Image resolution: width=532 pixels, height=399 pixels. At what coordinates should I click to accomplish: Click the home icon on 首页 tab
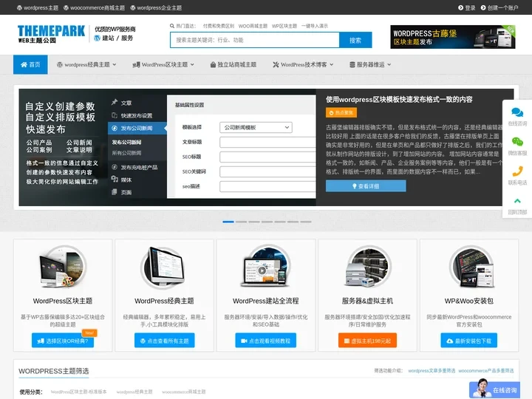click(x=24, y=64)
